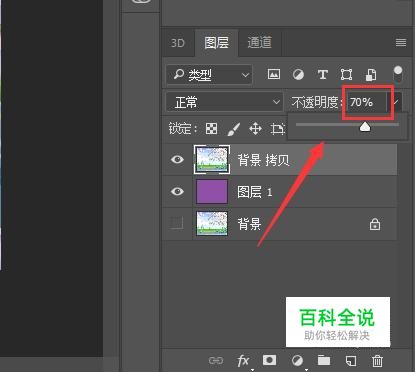Filter for shape layers icon
The width and height of the screenshot is (415, 372).
click(x=346, y=74)
